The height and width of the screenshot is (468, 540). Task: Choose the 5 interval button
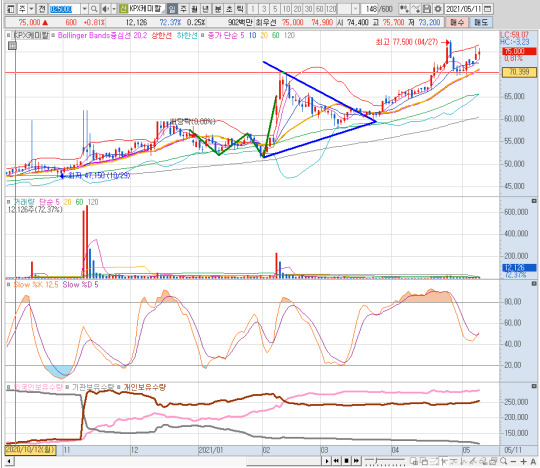tap(275, 9)
